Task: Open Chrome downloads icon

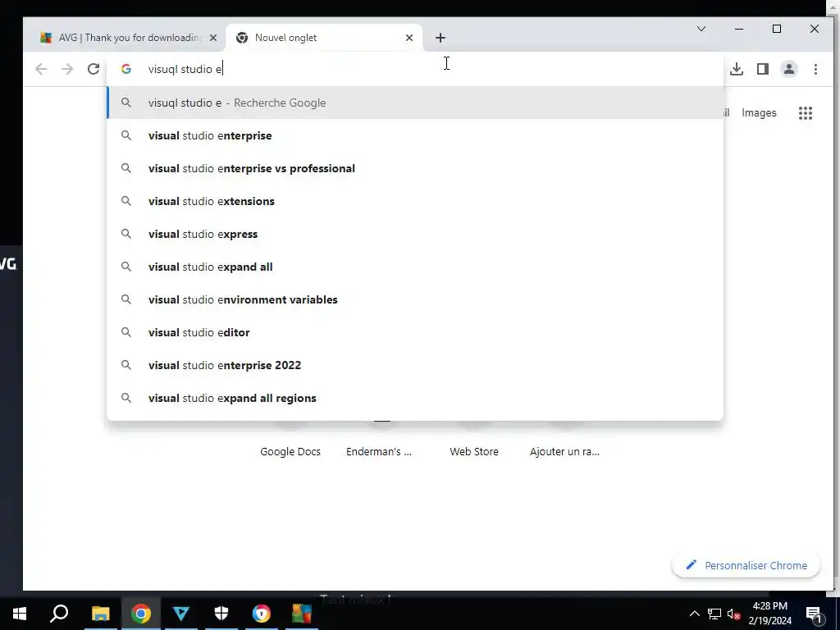Action: tap(737, 69)
